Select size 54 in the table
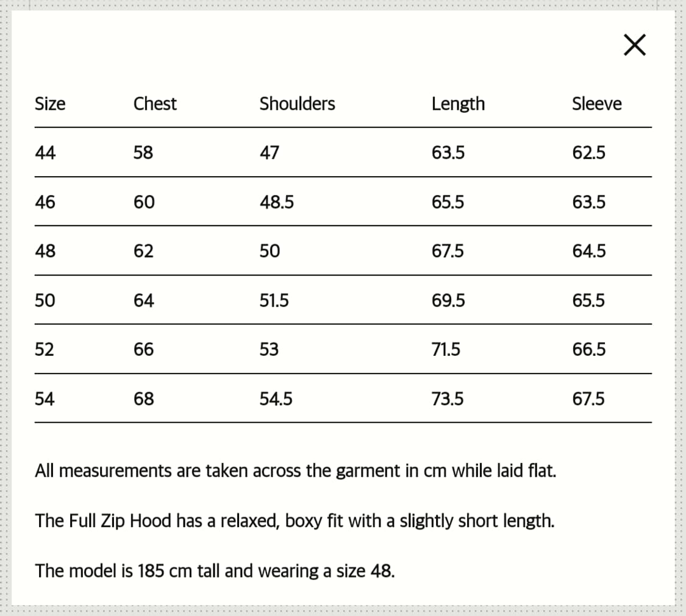The image size is (686, 616). click(x=45, y=399)
